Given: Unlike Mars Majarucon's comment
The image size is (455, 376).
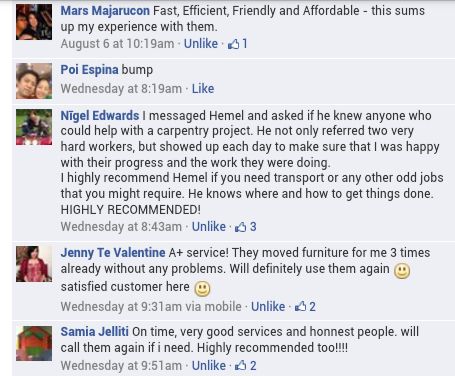Looking at the screenshot, I should [x=201, y=44].
